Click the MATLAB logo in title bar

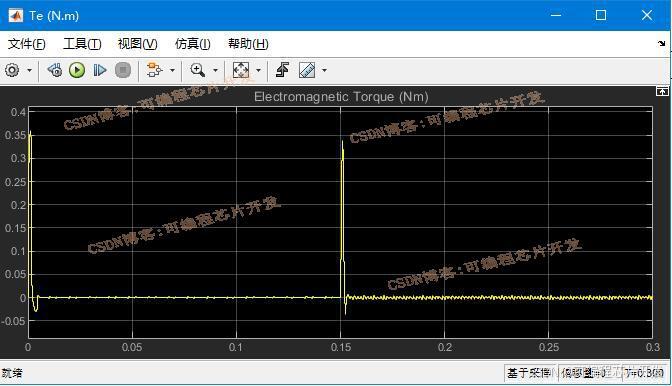pos(16,16)
